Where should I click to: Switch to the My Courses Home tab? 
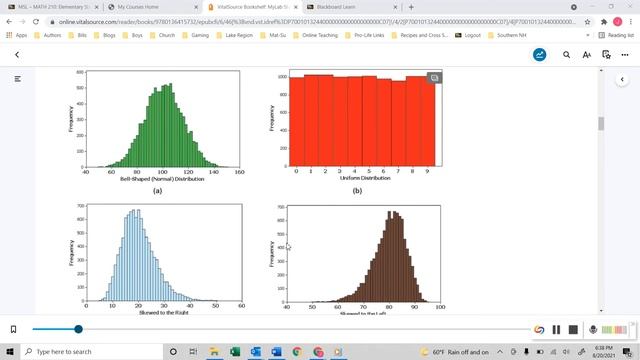point(152,7)
